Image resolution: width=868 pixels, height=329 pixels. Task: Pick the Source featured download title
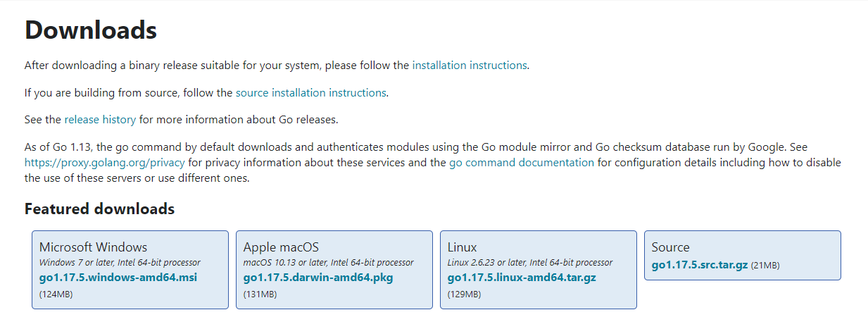click(x=671, y=247)
